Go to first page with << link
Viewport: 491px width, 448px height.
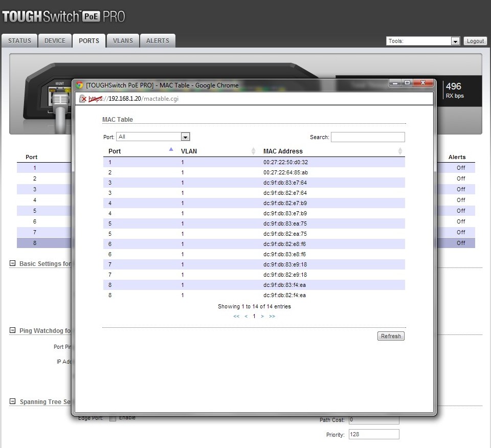point(236,316)
